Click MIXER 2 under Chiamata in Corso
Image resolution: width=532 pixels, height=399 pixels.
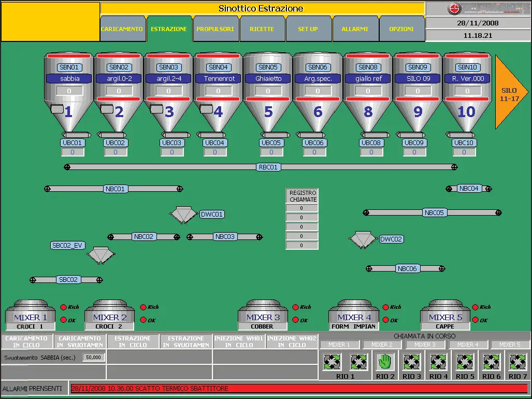coord(382,345)
